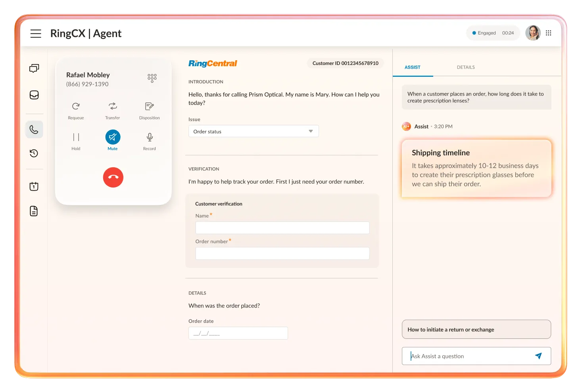This screenshot has width=582, height=392.
Task: Click the RingCX | Agent title
Action: 86,34
